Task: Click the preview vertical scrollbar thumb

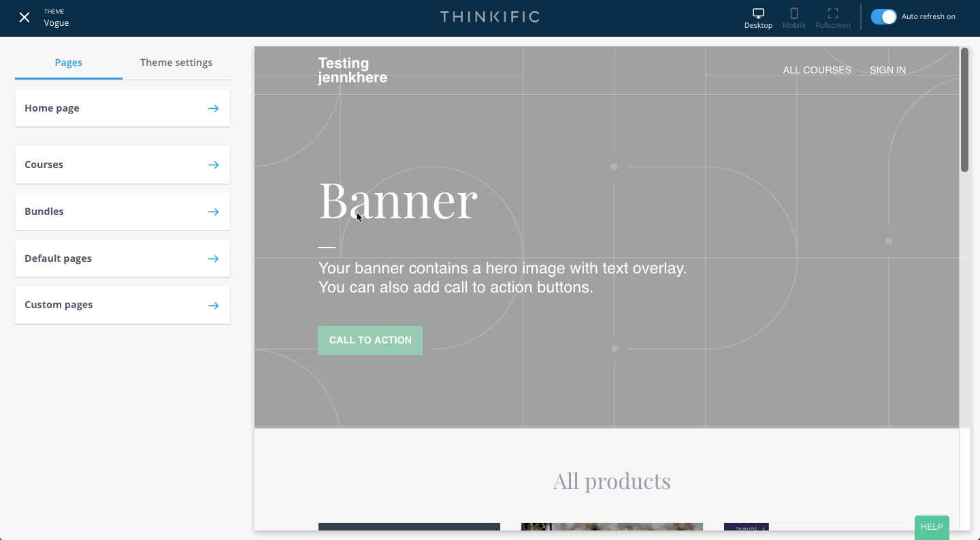Action: click(964, 109)
